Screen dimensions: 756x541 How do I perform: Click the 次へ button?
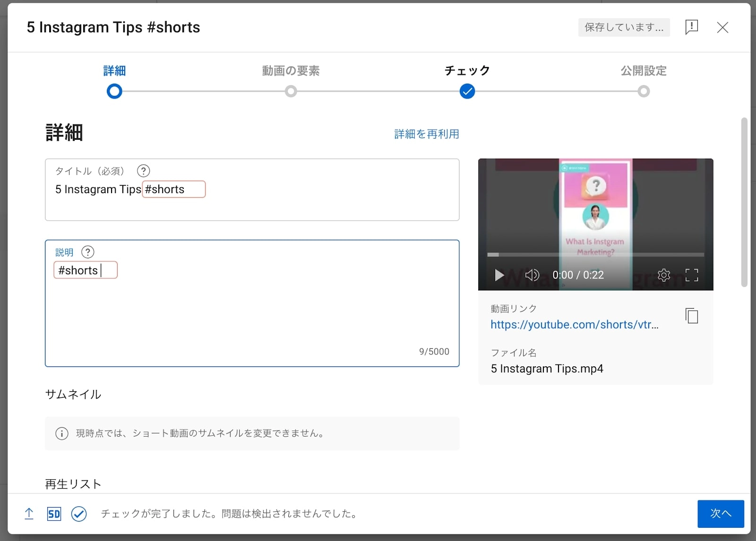721,514
